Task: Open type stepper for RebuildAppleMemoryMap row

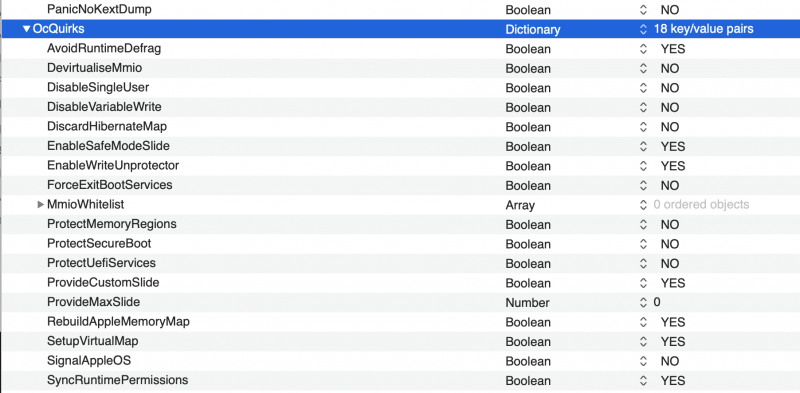Action: (643, 322)
